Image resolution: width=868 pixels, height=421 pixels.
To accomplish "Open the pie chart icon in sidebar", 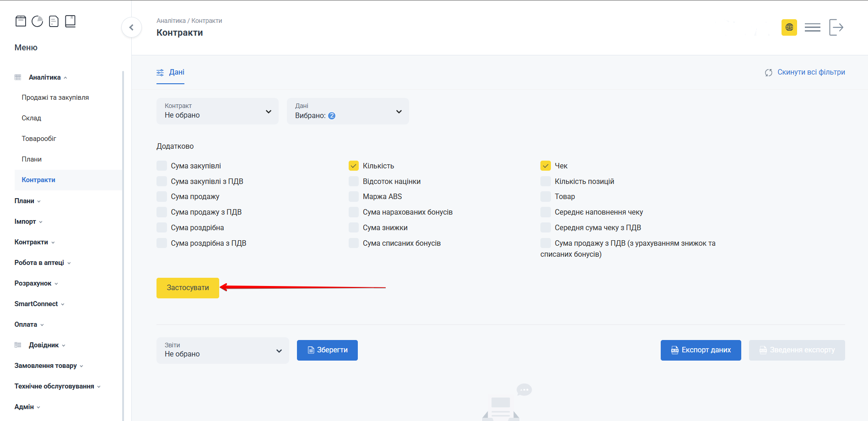I will click(x=37, y=21).
